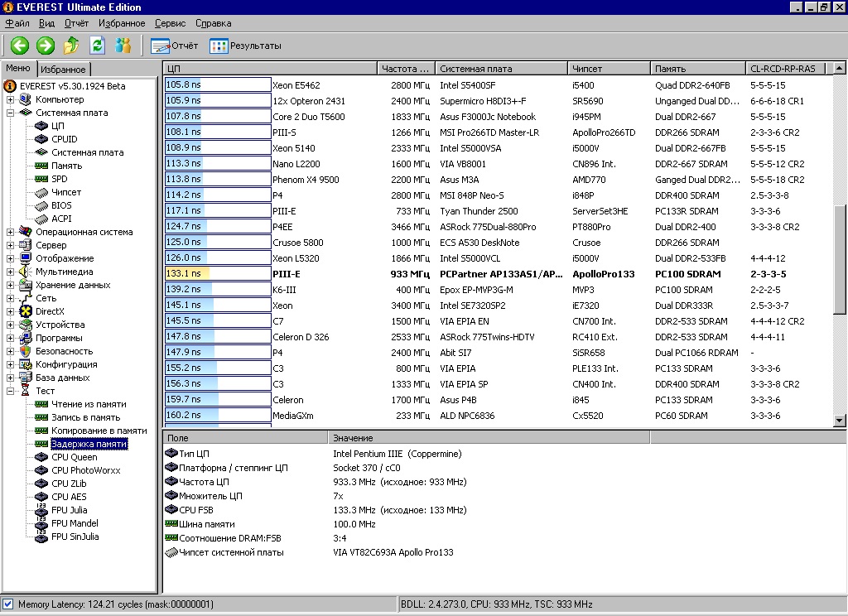This screenshot has height=616, width=848.
Task: Select the FPU Julia test in sidebar
Action: [69, 510]
